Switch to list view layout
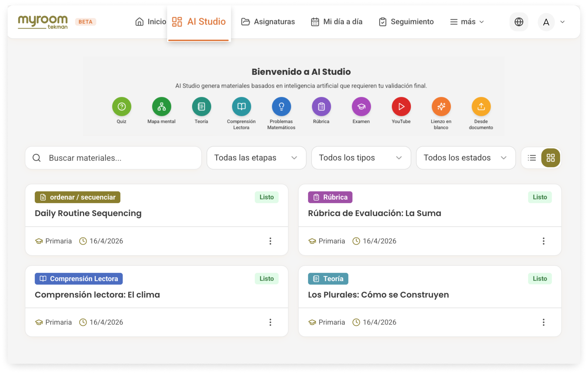This screenshot has height=374, width=588. [532, 158]
